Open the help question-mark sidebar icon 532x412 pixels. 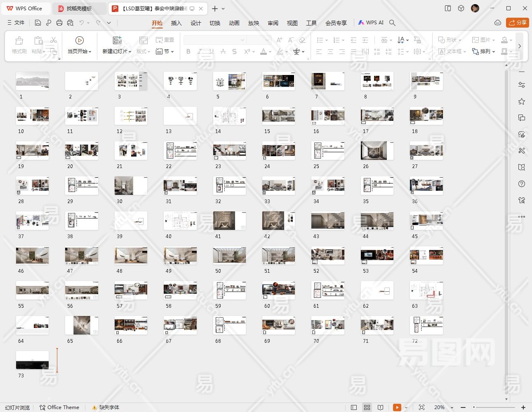(x=522, y=184)
